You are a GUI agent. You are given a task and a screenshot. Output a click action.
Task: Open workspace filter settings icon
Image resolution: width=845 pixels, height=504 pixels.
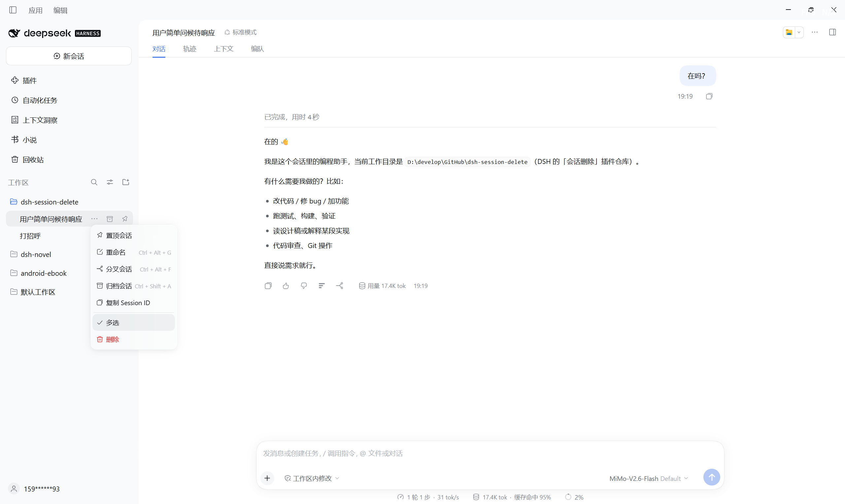(110, 182)
